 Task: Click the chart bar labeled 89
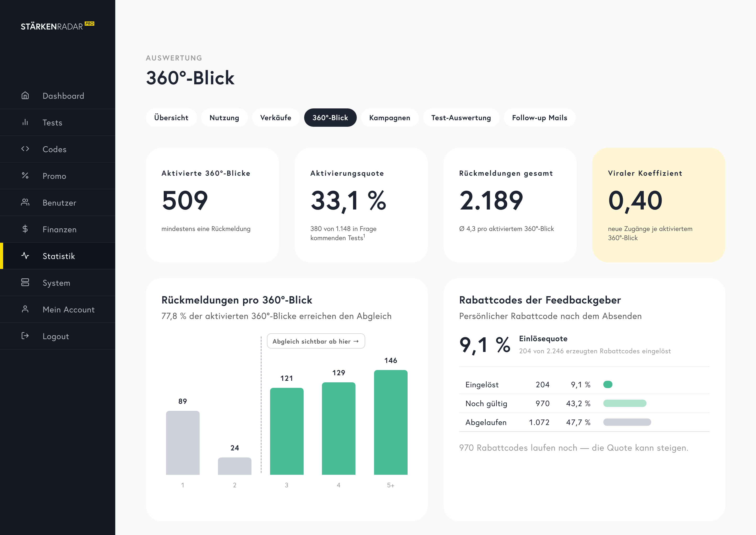point(183,443)
